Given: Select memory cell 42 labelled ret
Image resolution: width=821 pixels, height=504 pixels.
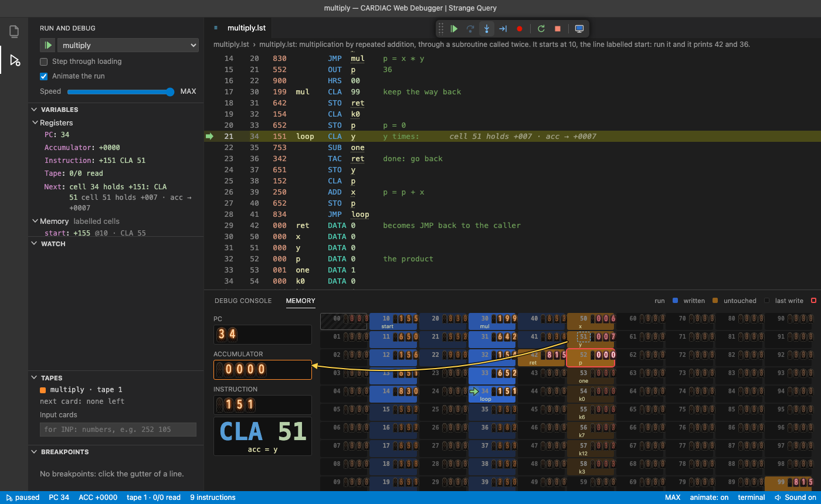Looking at the screenshot, I should point(541,358).
